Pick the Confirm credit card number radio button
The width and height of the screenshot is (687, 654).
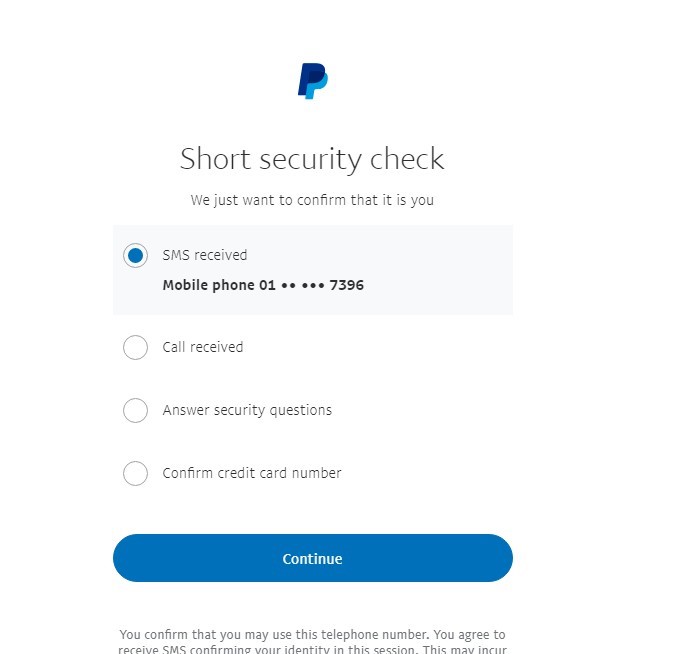[x=135, y=473]
